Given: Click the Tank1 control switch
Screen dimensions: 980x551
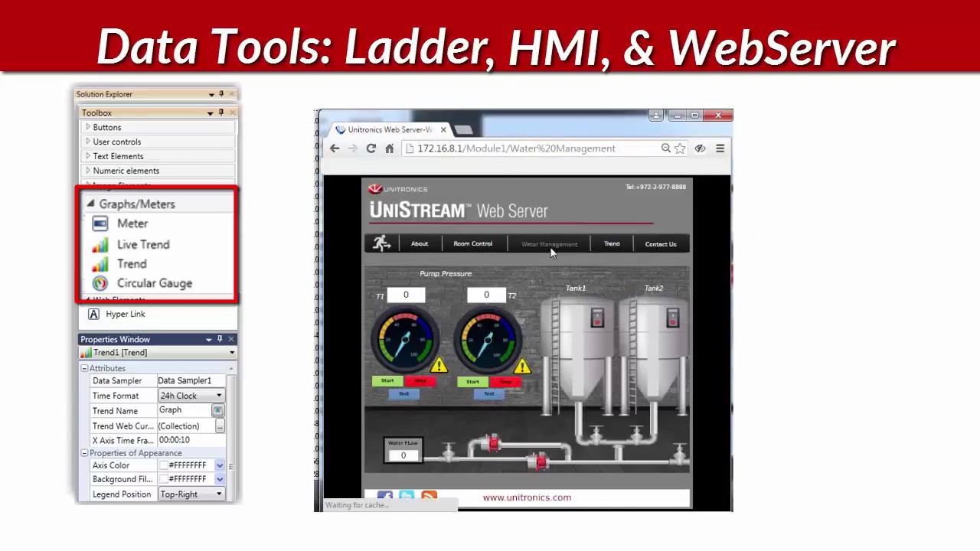Looking at the screenshot, I should click(x=596, y=318).
